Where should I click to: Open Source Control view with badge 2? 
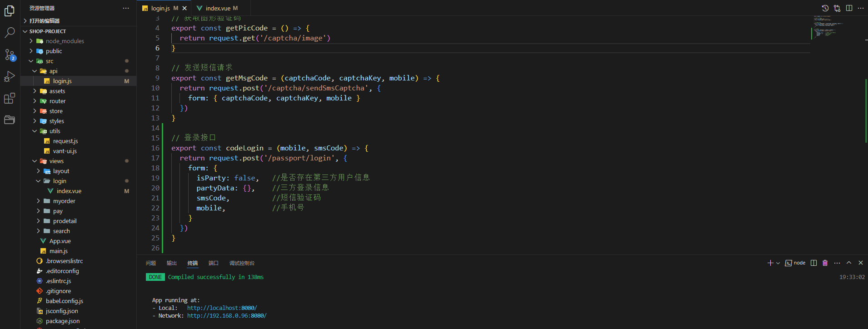click(10, 55)
